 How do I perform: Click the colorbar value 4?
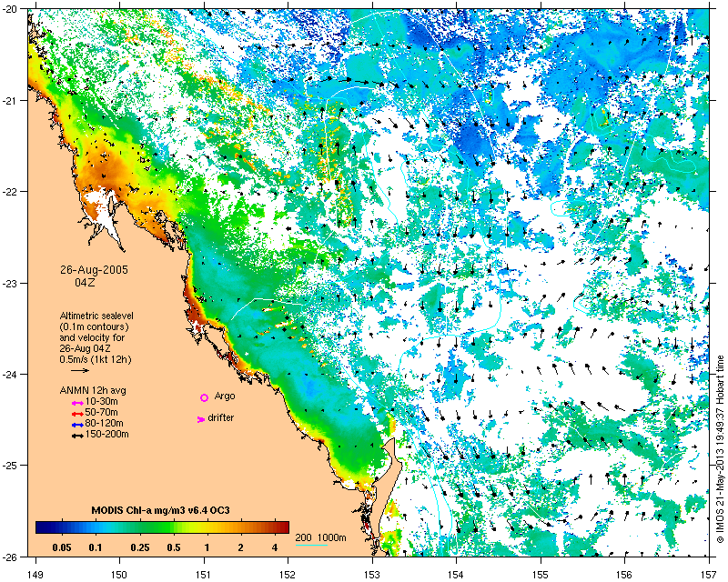pos(275,548)
